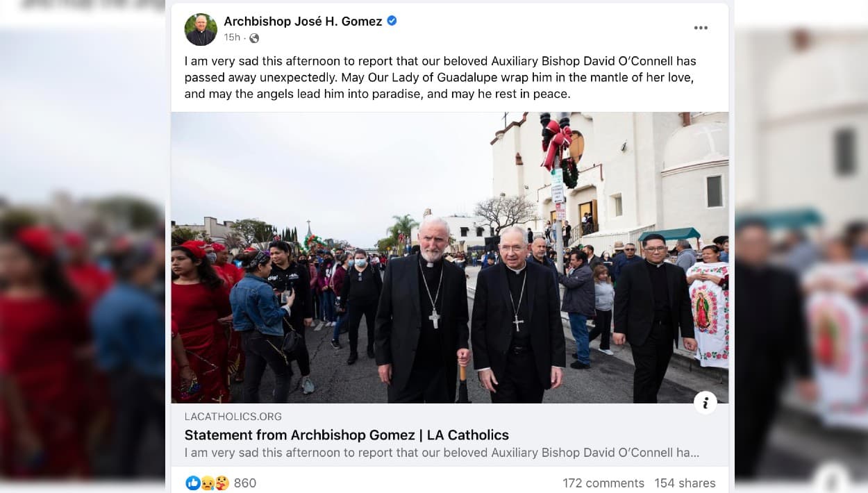Click the 15h post timestamp

point(232,37)
